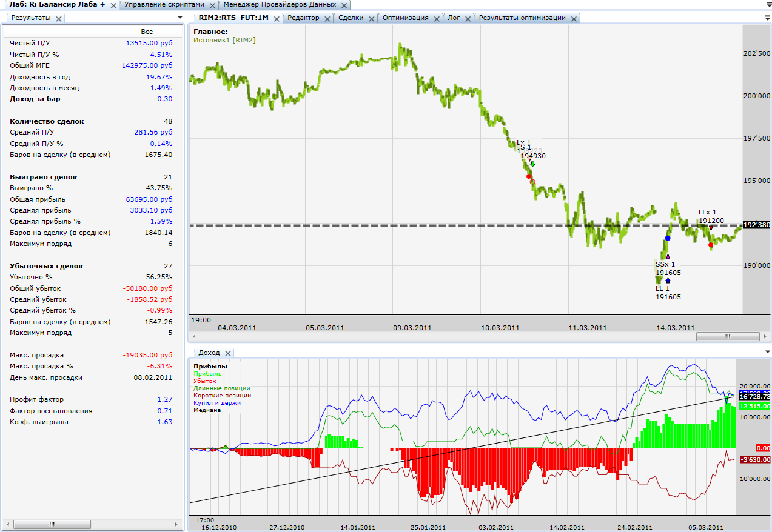Click the SSx 1 magenta triangle marker
The width and height of the screenshot is (772, 532).
coord(668,256)
